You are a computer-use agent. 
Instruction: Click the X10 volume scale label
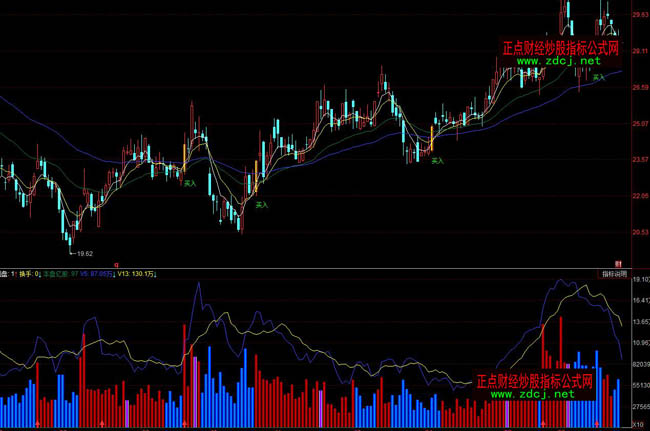click(x=637, y=424)
